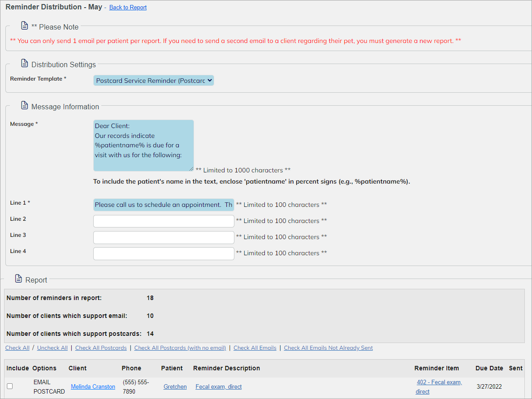Click the Please Note section document icon

tap(25, 26)
